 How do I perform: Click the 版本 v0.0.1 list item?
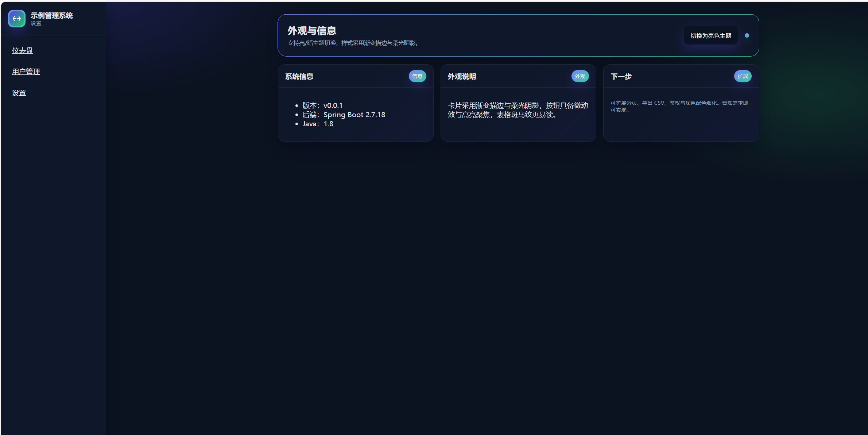322,105
